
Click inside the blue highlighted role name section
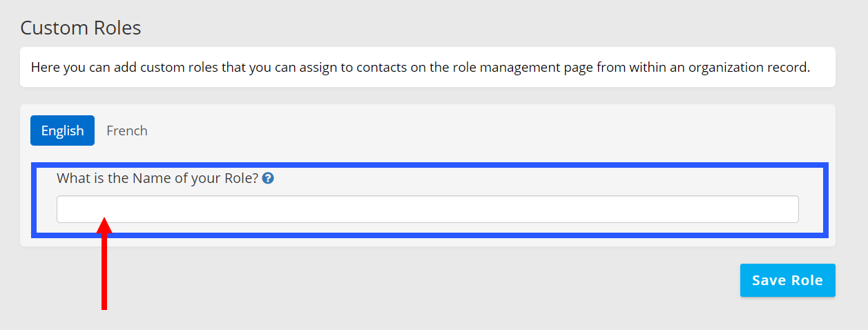pos(430,200)
